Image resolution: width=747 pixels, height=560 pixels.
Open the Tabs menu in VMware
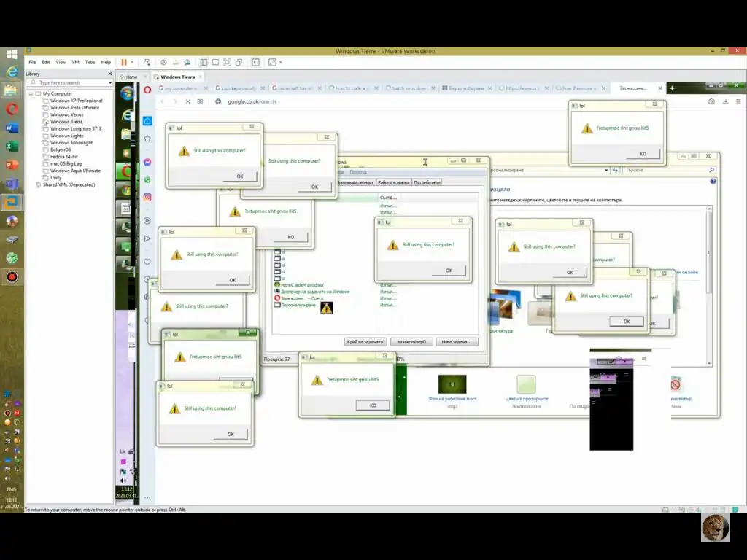click(x=90, y=62)
